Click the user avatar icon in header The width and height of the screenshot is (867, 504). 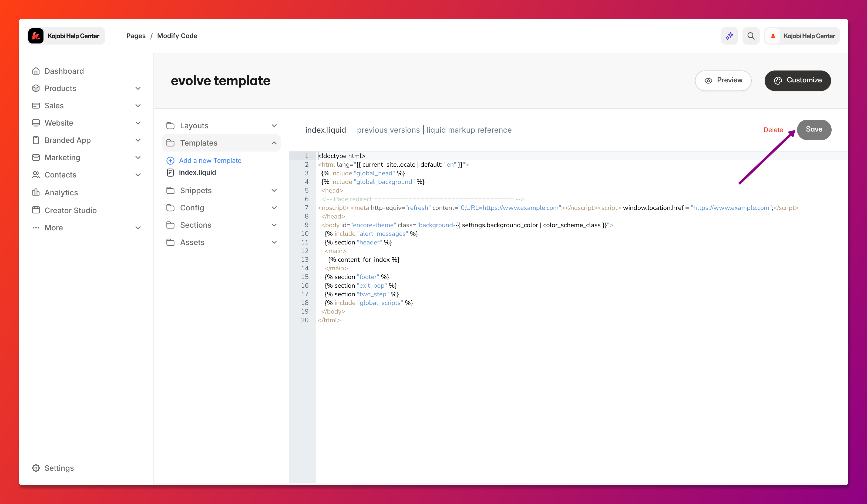pos(773,36)
